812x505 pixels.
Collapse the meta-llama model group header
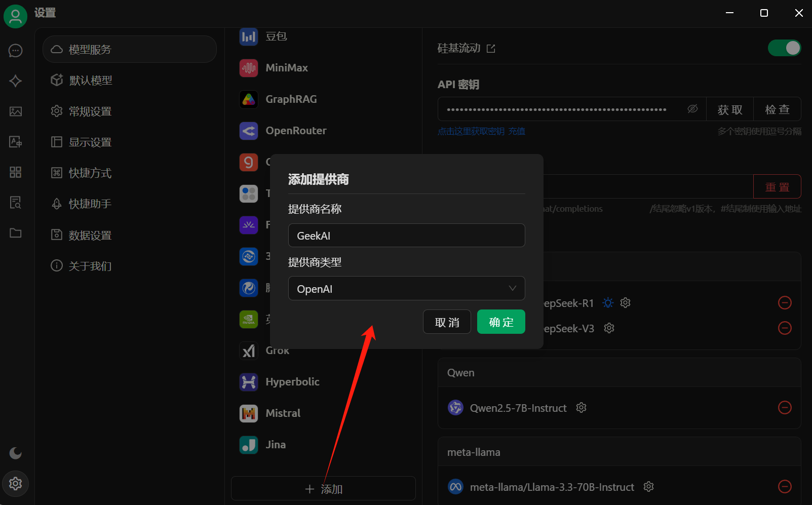click(x=620, y=452)
